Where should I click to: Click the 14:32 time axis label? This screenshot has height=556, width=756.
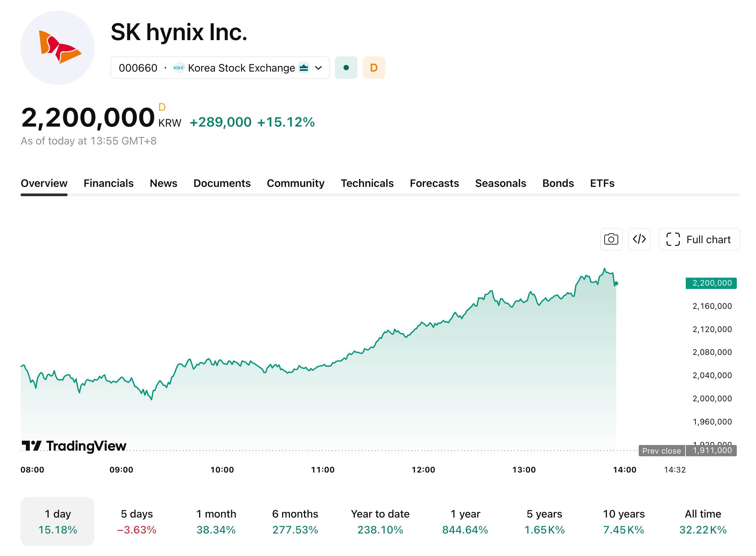[x=675, y=470]
